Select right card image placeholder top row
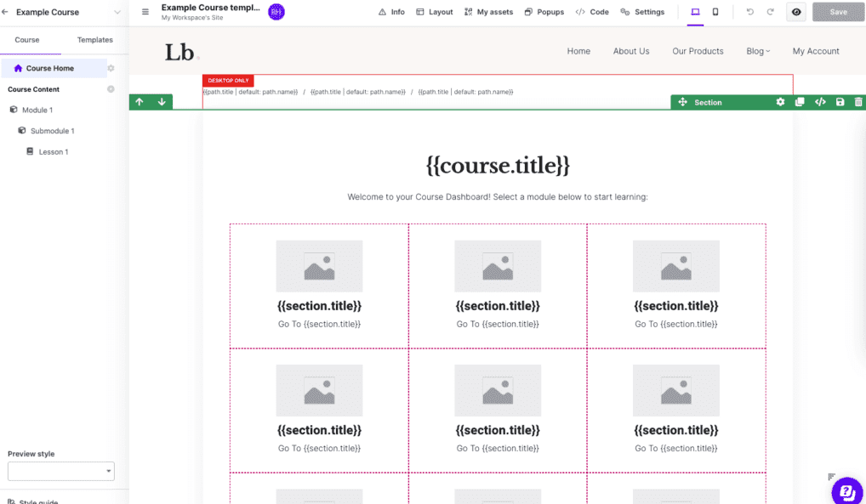 point(676,266)
